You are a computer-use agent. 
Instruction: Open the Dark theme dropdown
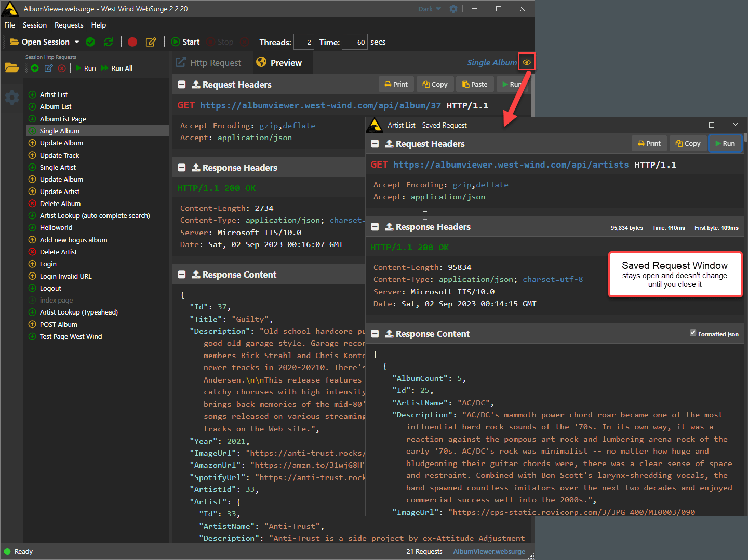[430, 9]
